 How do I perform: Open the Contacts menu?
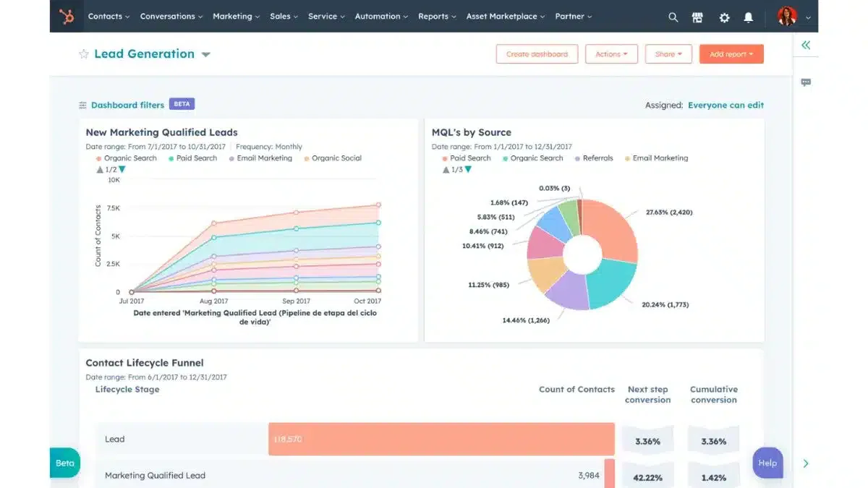click(109, 16)
